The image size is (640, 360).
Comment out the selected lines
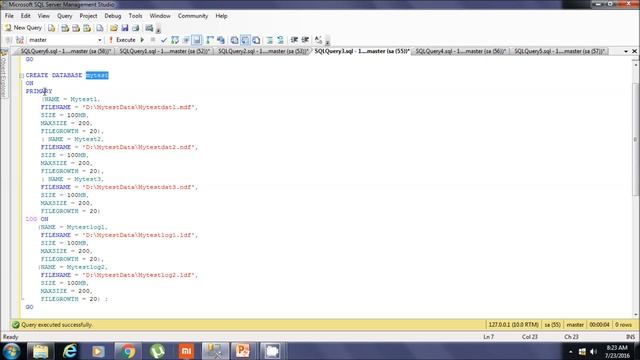pyautogui.click(x=269, y=40)
